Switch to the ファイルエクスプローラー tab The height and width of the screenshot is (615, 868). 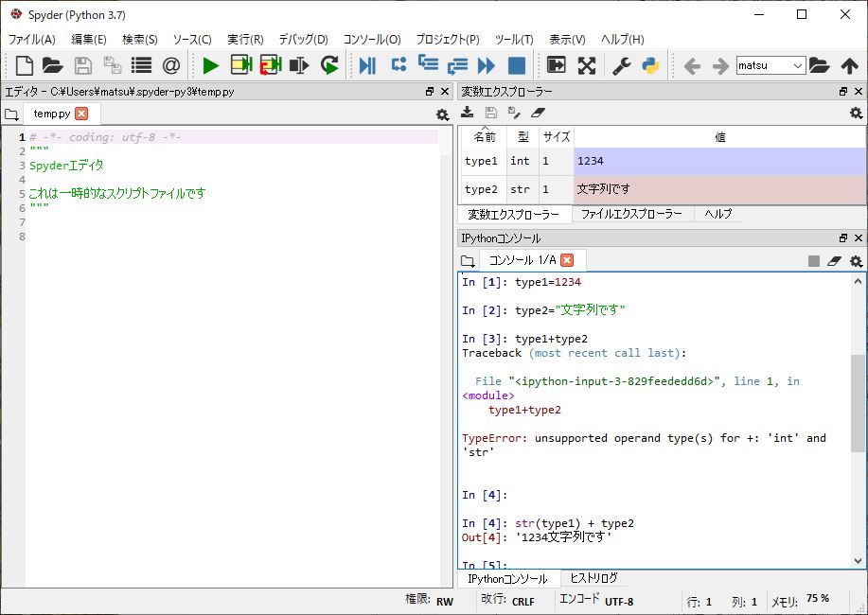pos(631,214)
